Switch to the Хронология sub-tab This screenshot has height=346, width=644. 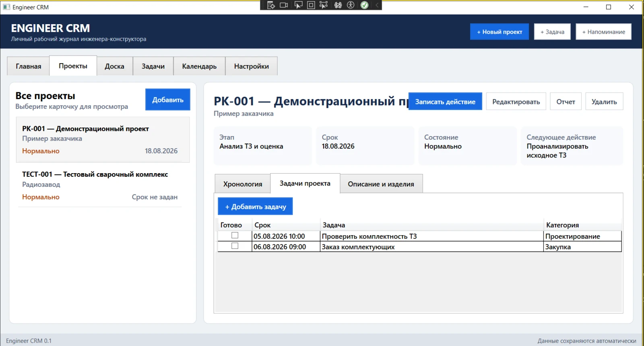pyautogui.click(x=243, y=184)
